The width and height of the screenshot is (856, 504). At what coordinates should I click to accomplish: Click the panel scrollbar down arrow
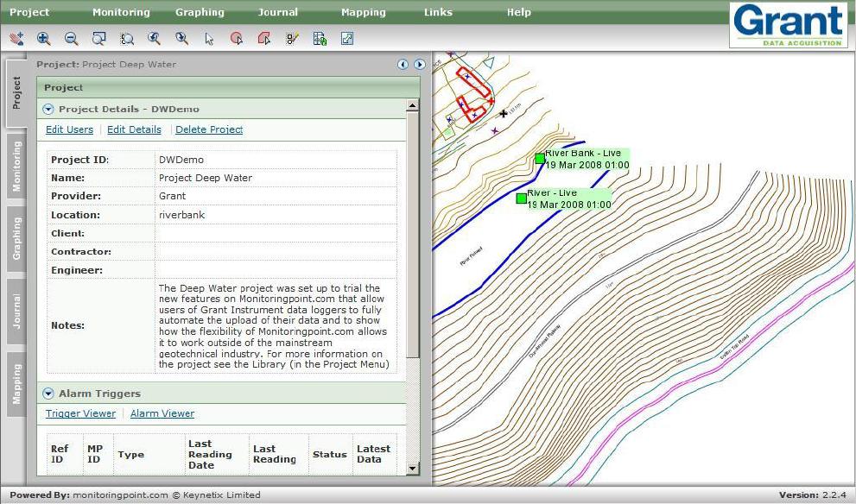coord(412,469)
